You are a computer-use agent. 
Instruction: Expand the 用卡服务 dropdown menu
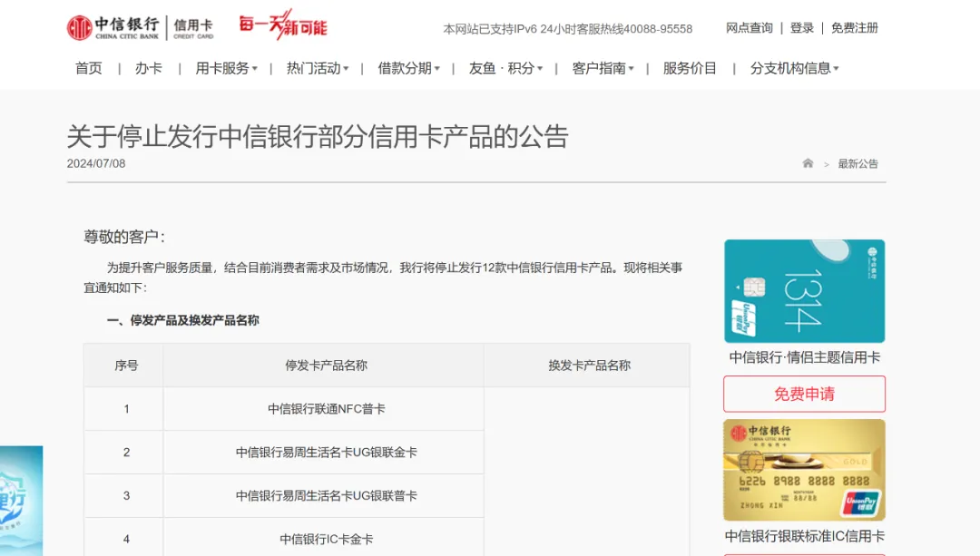226,68
